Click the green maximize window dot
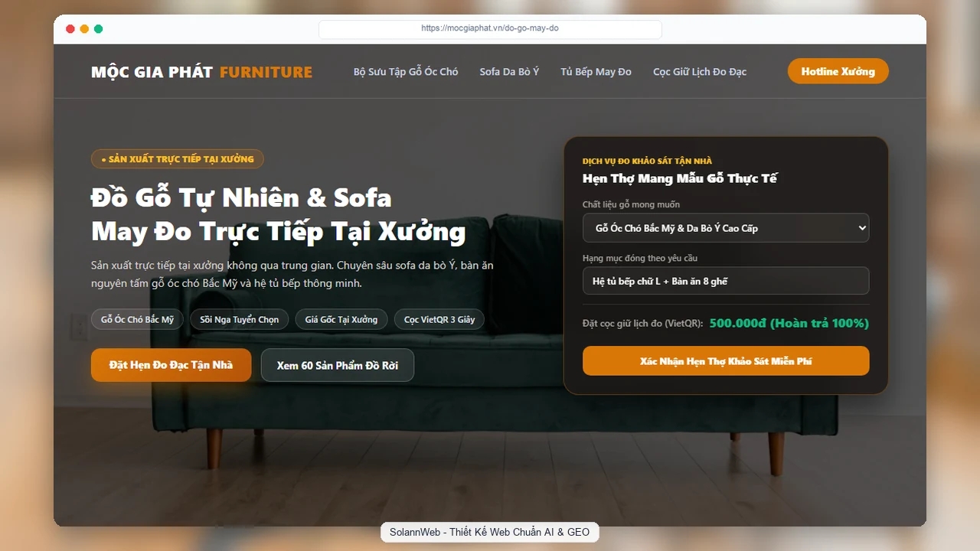980x551 pixels. pyautogui.click(x=98, y=29)
